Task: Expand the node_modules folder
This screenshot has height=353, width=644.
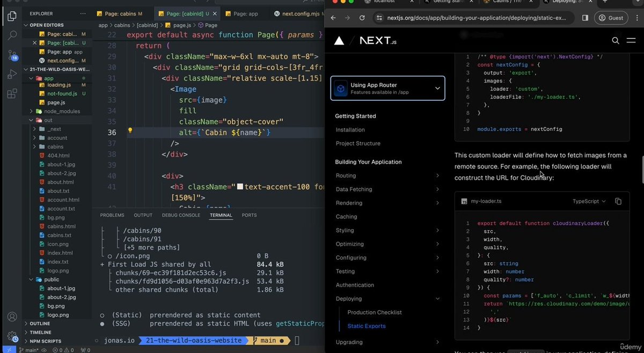Action: [62, 111]
